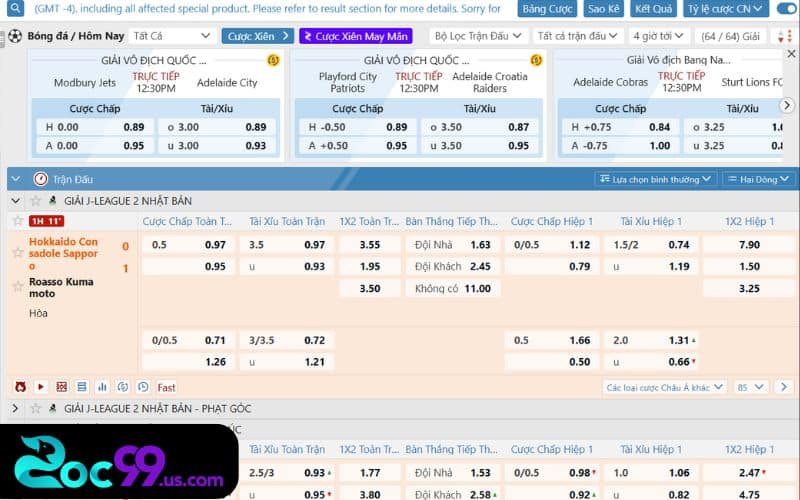The width and height of the screenshot is (800, 500).
Task: Open match statistics bar chart icon
Action: click(x=103, y=387)
